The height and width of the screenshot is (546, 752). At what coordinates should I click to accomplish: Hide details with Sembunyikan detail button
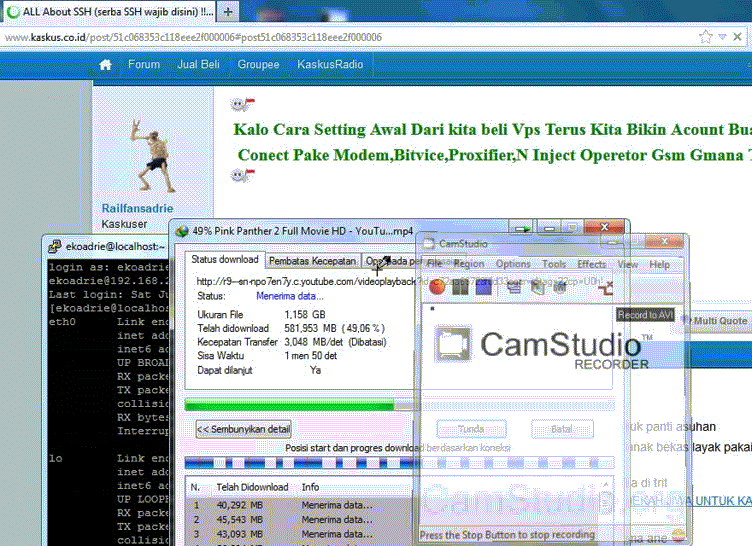point(244,429)
